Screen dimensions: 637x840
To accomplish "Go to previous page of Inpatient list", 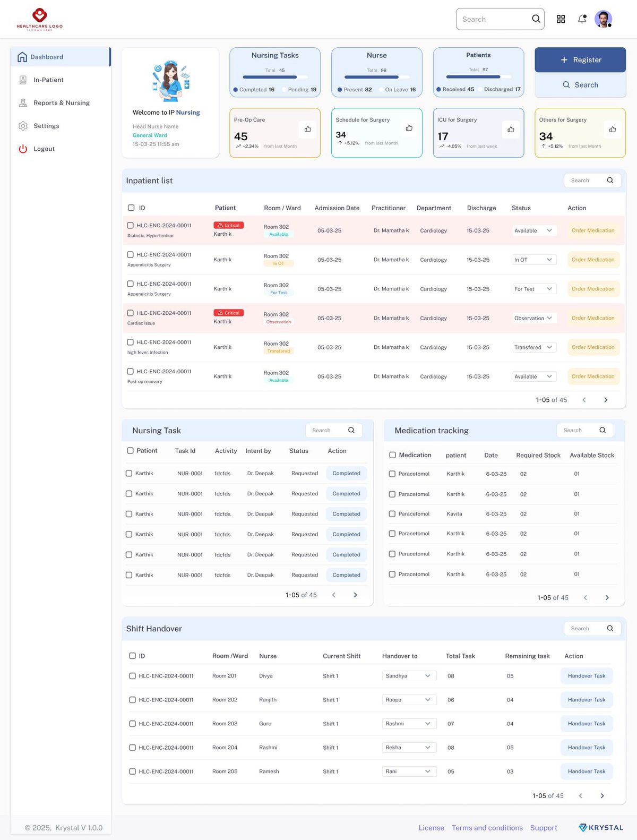I will pyautogui.click(x=584, y=400).
